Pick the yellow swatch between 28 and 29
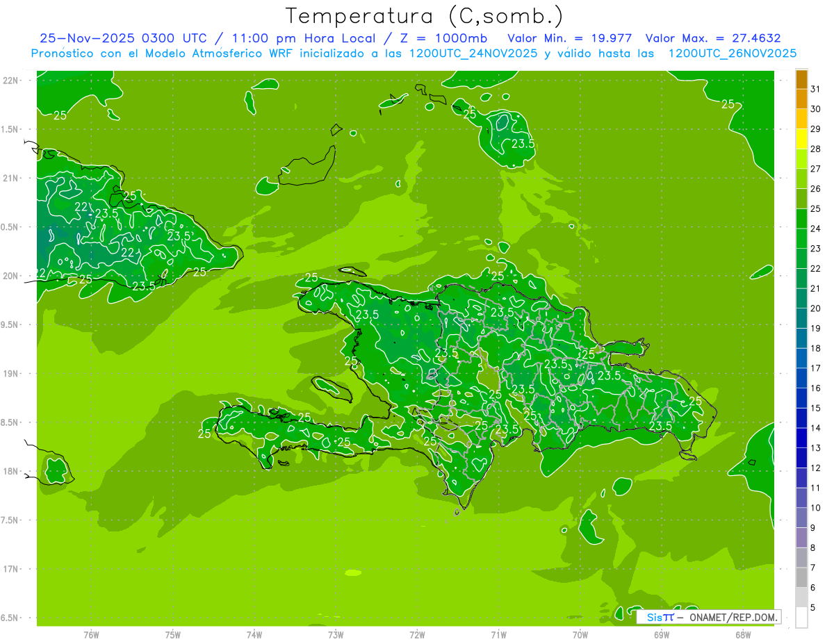Image resolution: width=834 pixels, height=644 pixels. point(801,139)
